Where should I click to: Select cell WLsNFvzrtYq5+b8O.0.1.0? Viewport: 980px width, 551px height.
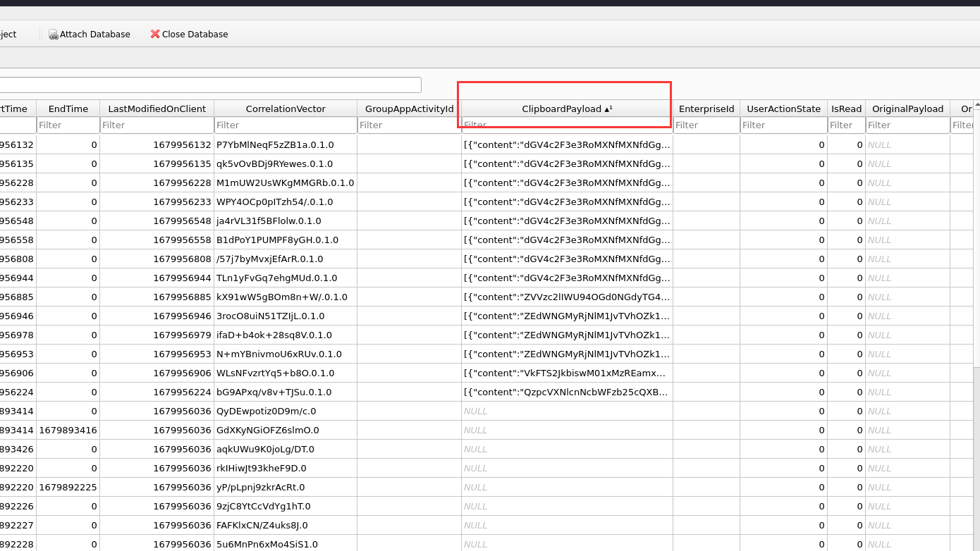pos(286,373)
